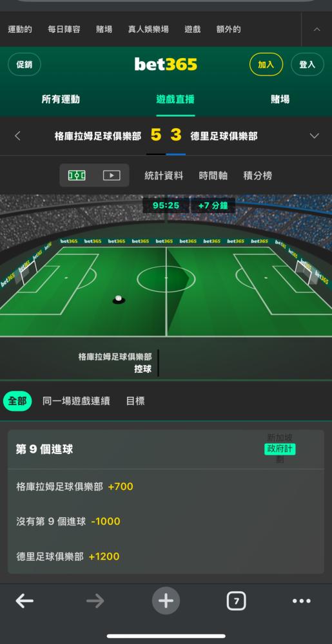This screenshot has width=332, height=644.
Task: Open the 時間軸 tab
Action: pos(213,176)
